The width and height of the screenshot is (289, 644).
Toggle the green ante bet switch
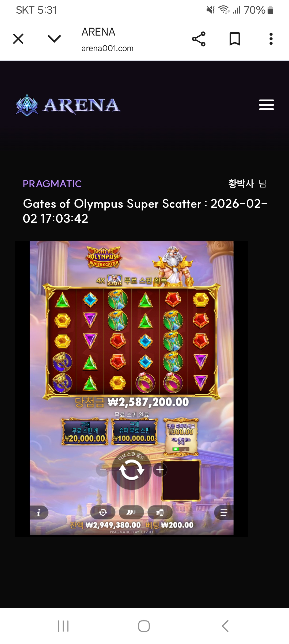pos(181,449)
